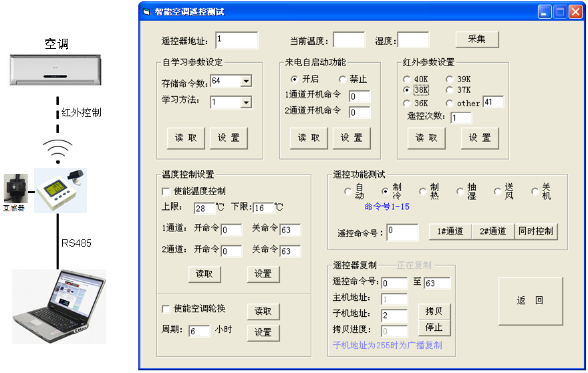Click the 遥控器地址 input field

click(237, 40)
